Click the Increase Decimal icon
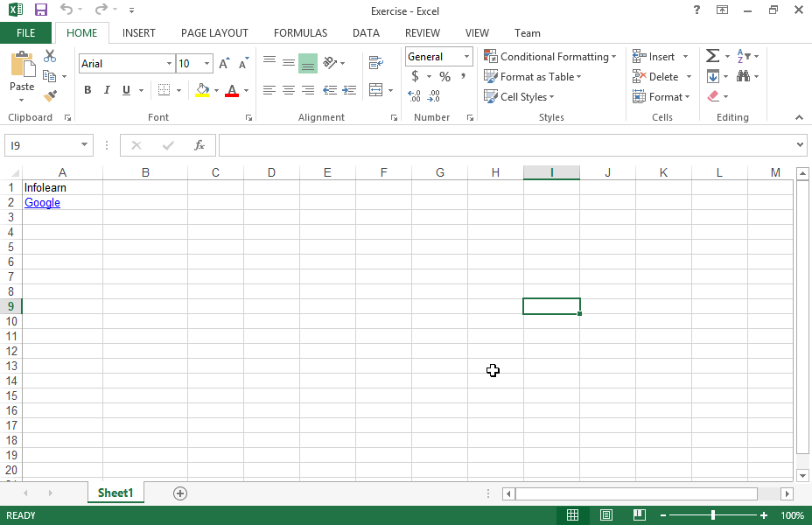The height and width of the screenshot is (525, 812). point(415,96)
